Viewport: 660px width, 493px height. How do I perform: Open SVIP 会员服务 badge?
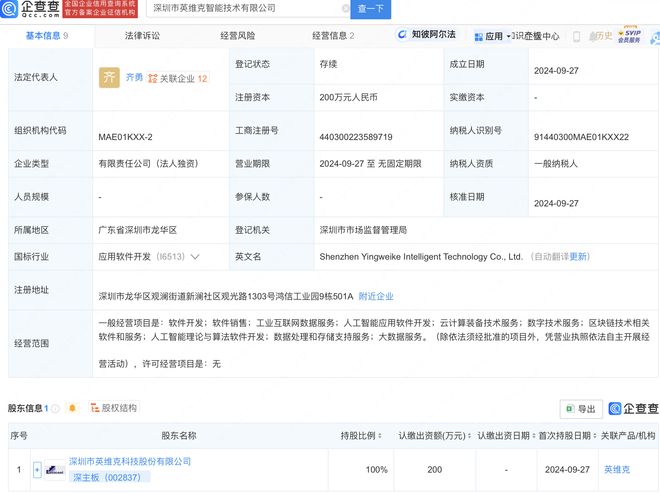pos(629,35)
